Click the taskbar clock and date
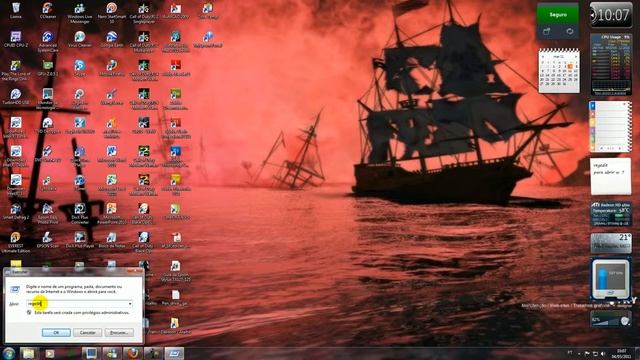Screen dimensions: 640x360 (x=622, y=353)
